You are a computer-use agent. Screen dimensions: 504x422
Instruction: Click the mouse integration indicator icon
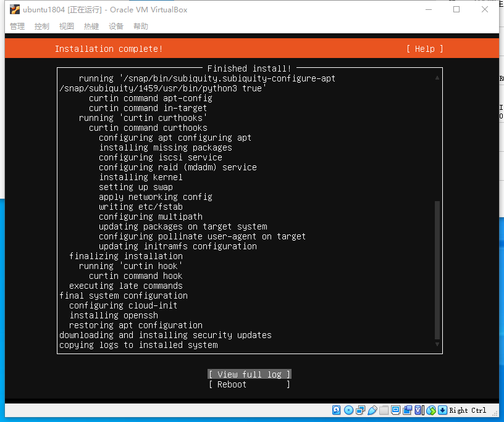[430, 410]
